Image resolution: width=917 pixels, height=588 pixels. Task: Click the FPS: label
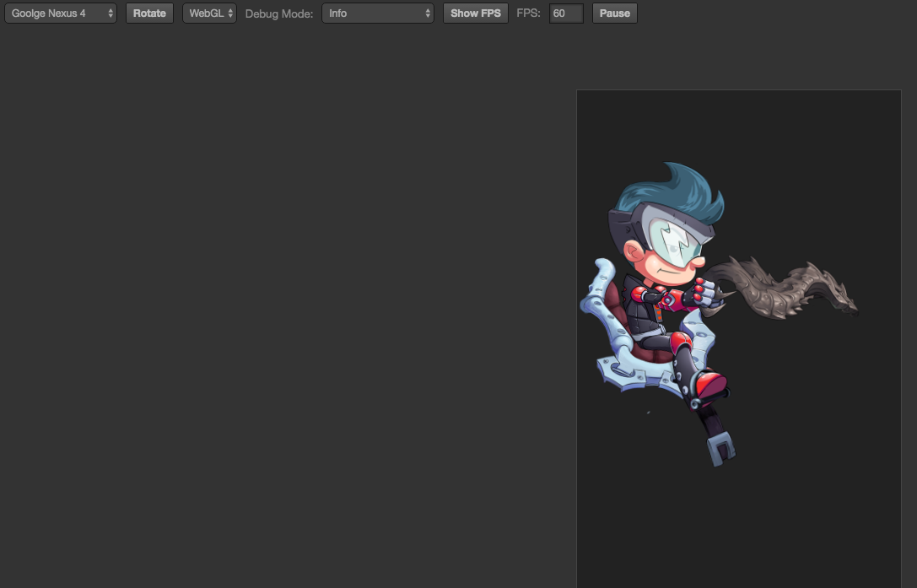tap(529, 13)
